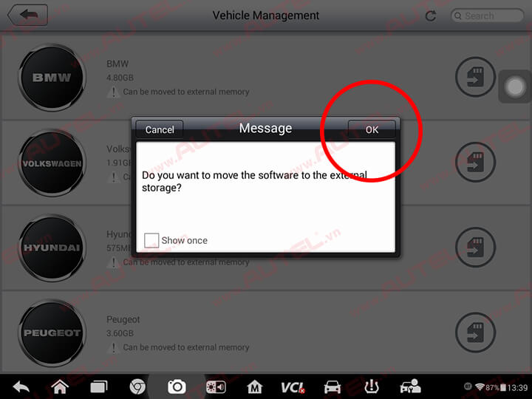Move Peugeot software to SD card
Image resolution: width=532 pixels, height=399 pixels.
475,332
